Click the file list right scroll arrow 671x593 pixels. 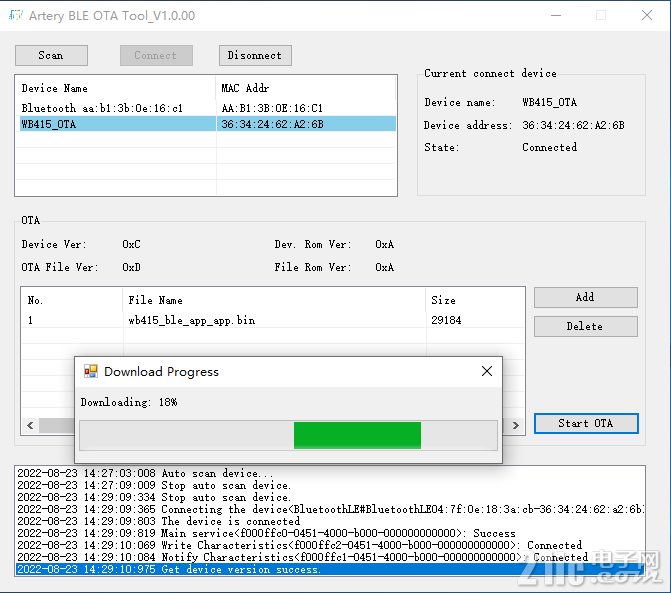516,425
